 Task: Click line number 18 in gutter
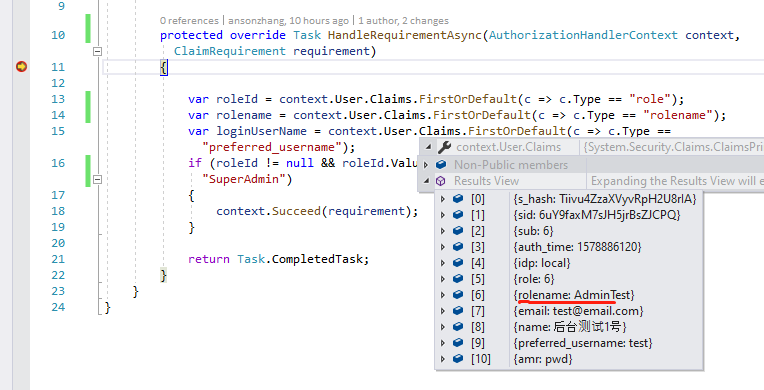coord(58,211)
